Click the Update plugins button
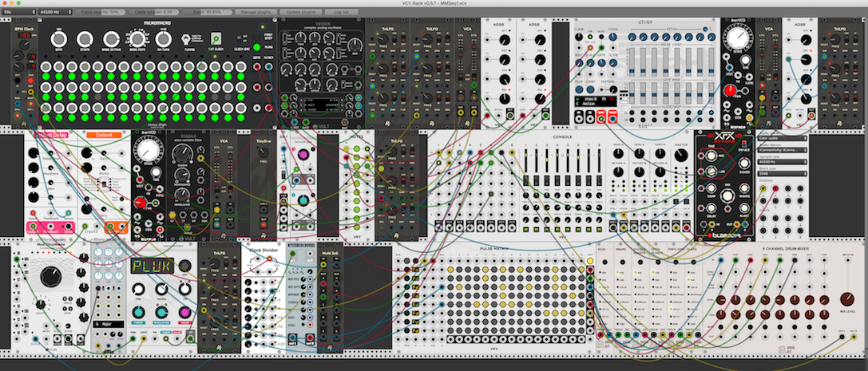 299,12
